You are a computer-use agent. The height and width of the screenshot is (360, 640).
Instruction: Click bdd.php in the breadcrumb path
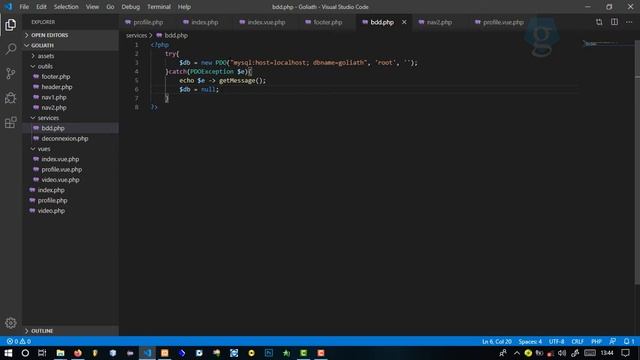(176, 36)
